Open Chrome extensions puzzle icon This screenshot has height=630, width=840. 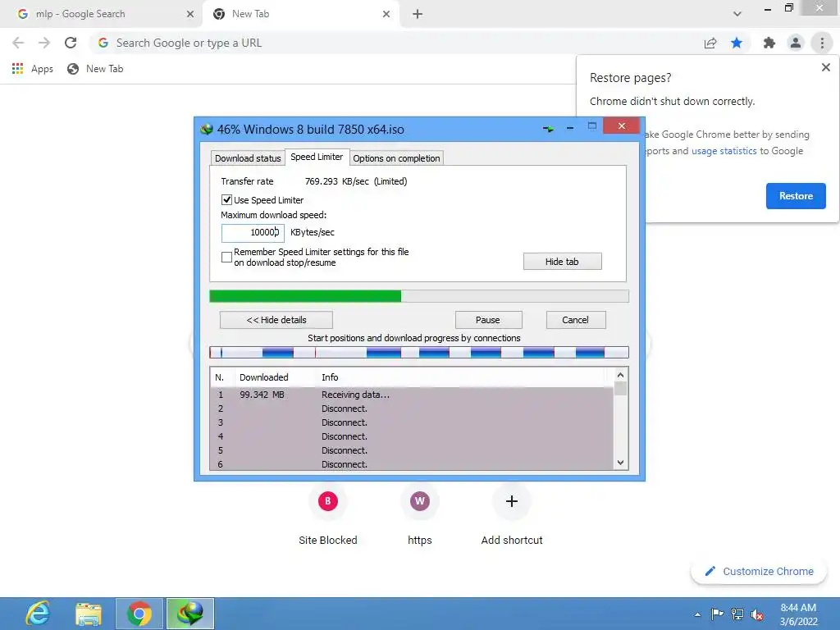coord(769,43)
